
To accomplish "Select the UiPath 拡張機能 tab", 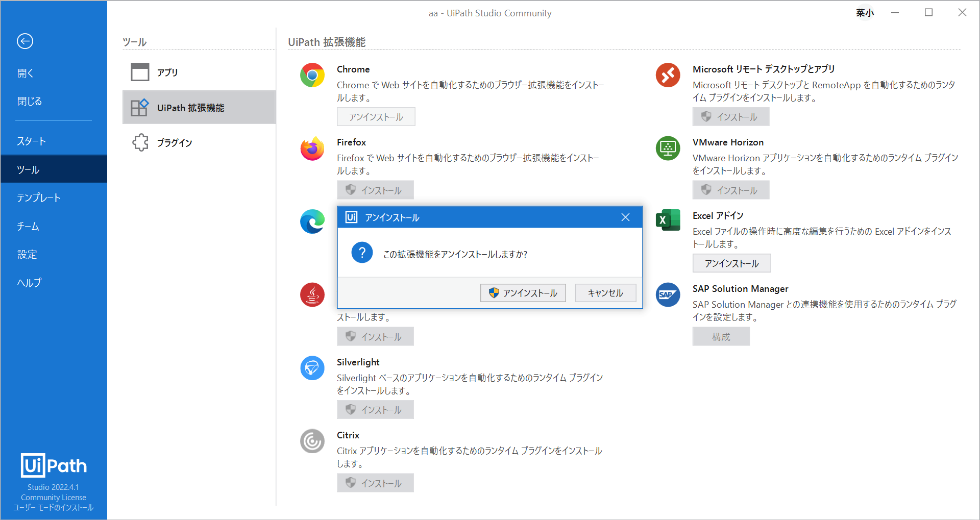I will tap(199, 107).
